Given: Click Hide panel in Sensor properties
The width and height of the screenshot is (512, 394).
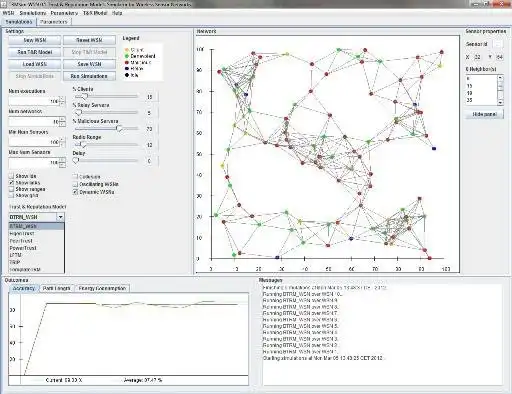Looking at the screenshot, I should click(484, 114).
